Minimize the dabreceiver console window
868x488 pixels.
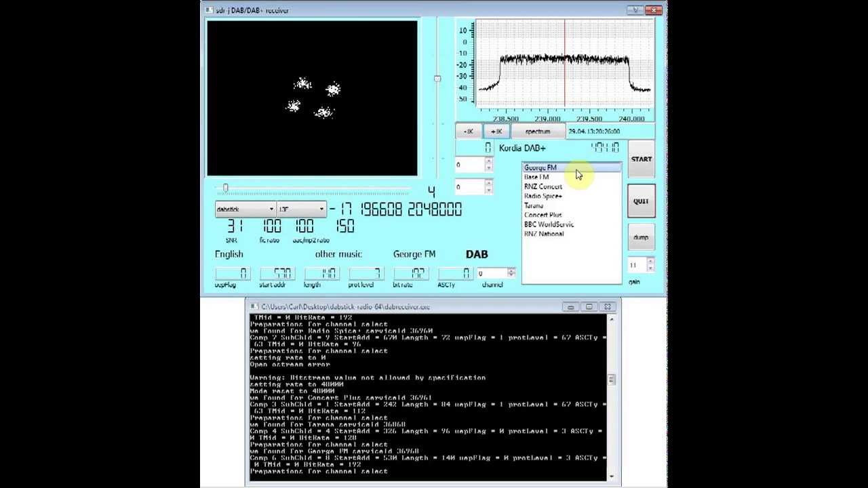point(571,307)
